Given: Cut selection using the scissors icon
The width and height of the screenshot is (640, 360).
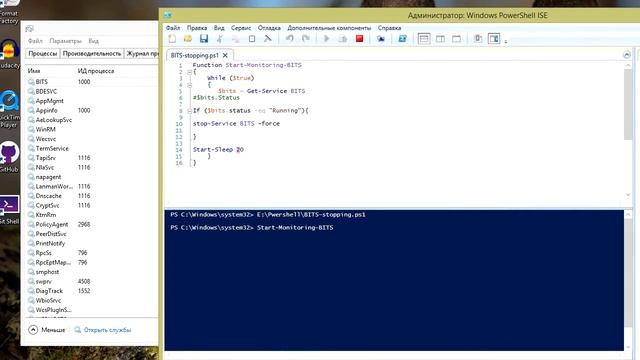Looking at the screenshot, I should coord(220,39).
